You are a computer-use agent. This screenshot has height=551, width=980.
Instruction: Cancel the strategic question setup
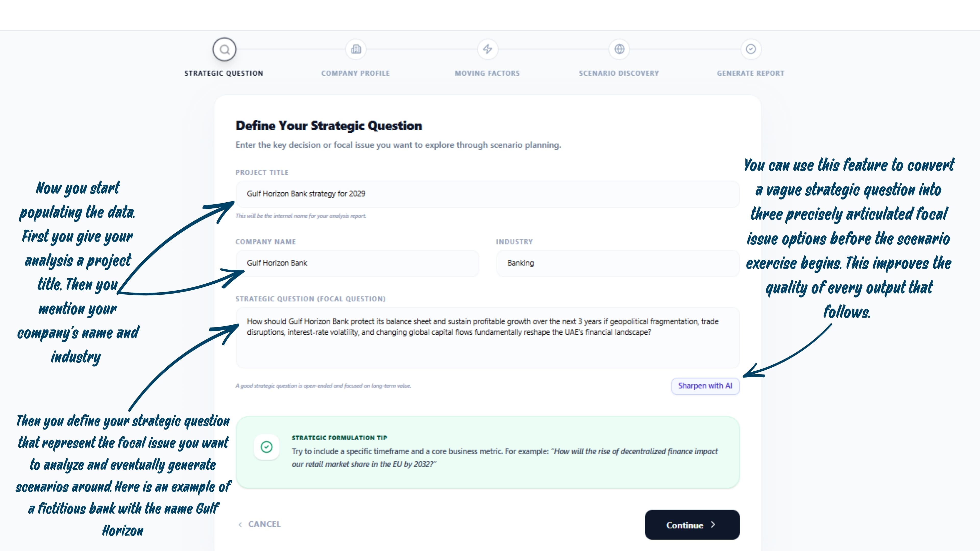pyautogui.click(x=264, y=524)
